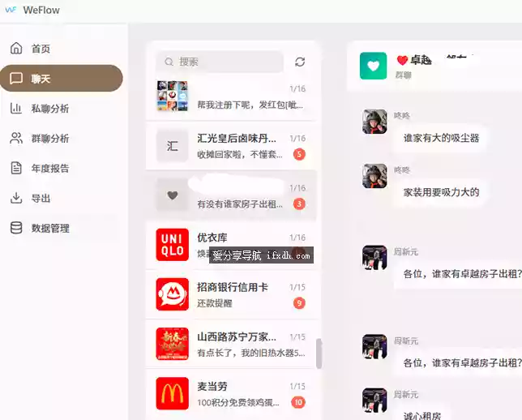Click the 群聊 label under chat title
The height and width of the screenshot is (420, 522).
tap(403, 75)
